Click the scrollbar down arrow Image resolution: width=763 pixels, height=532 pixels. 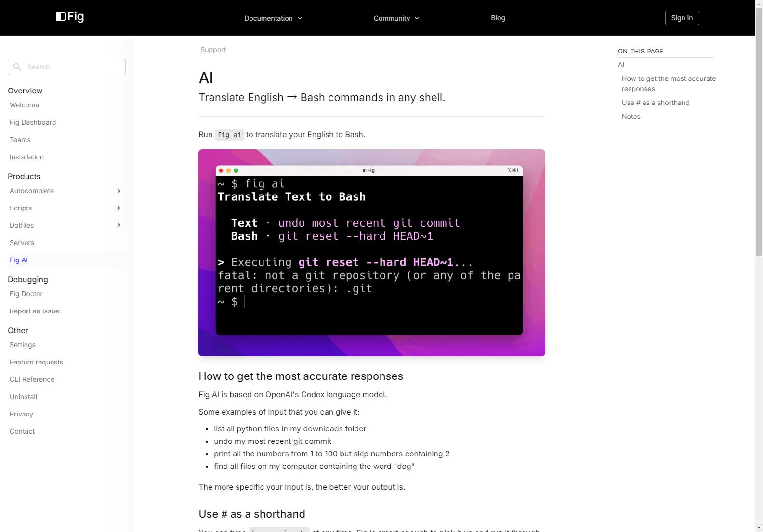point(759,528)
